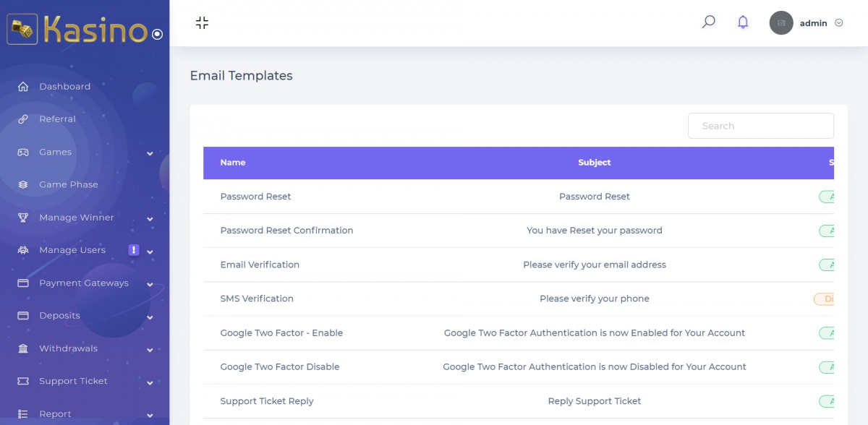
Task: Click the fullscreen collapse icon in header
Action: pyautogui.click(x=202, y=23)
